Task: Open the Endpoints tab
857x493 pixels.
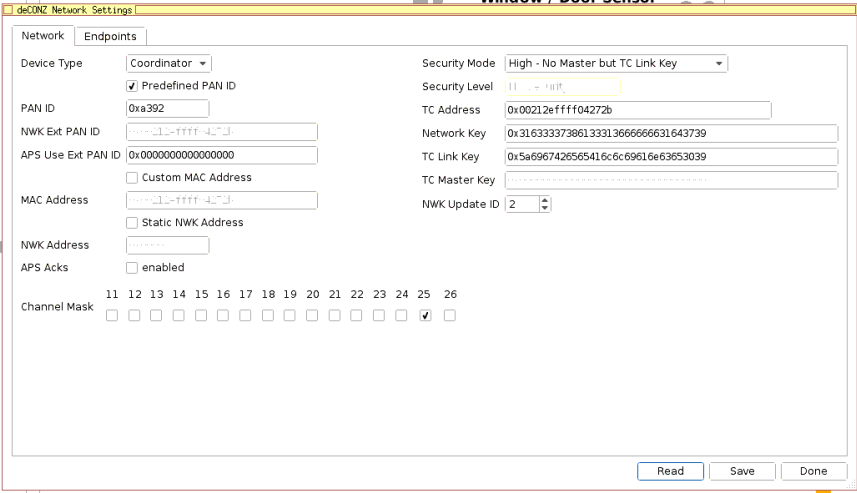Action: 110,36
